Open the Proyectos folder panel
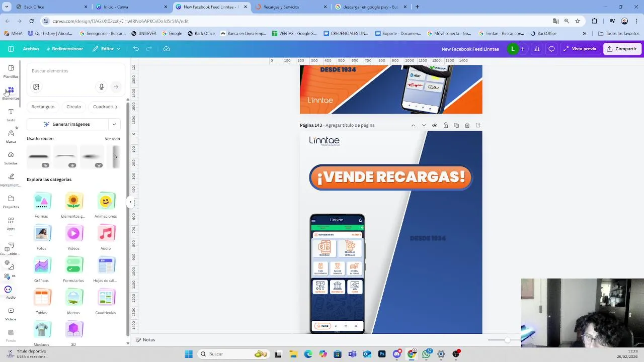The height and width of the screenshot is (362, 644). [11, 202]
